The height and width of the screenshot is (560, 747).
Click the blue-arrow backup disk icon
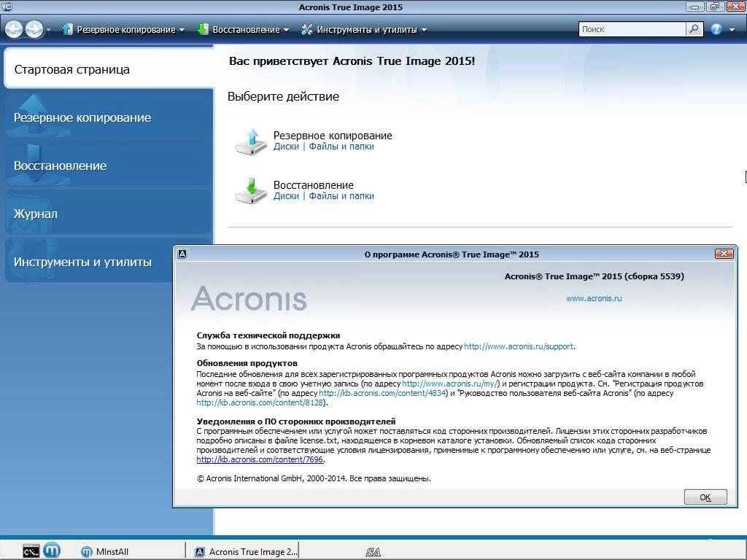click(251, 141)
